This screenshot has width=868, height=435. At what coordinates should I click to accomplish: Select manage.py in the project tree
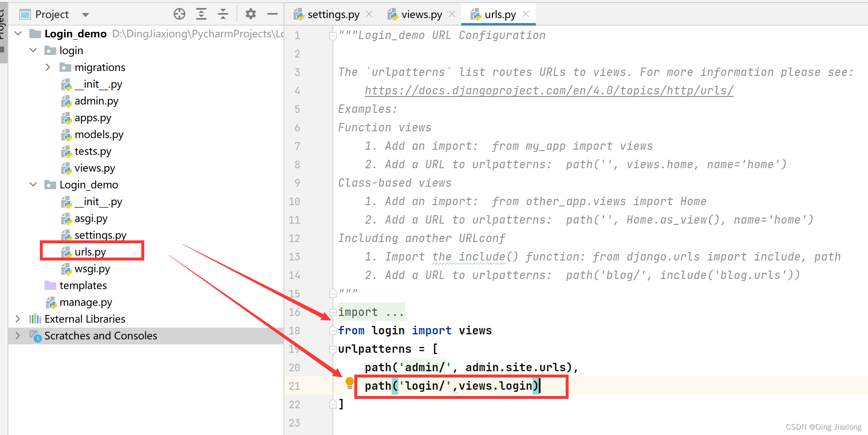(x=86, y=302)
